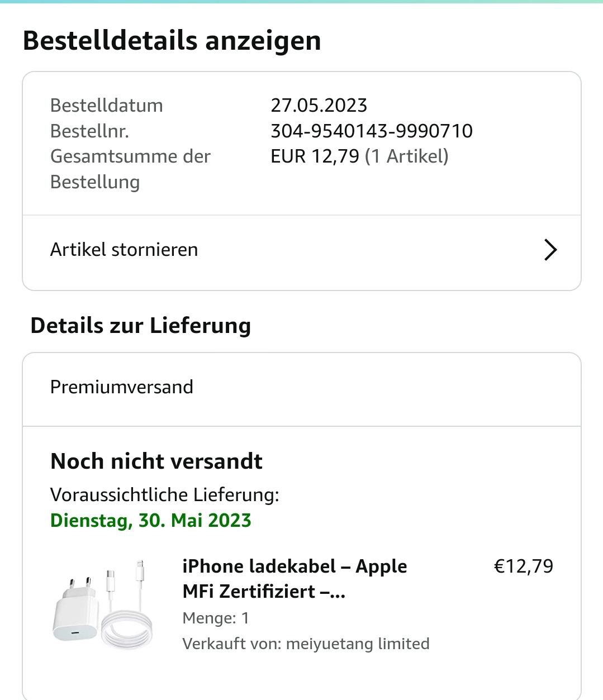Tap the Premiumversand shipping row
This screenshot has height=700, width=603.
[122, 387]
